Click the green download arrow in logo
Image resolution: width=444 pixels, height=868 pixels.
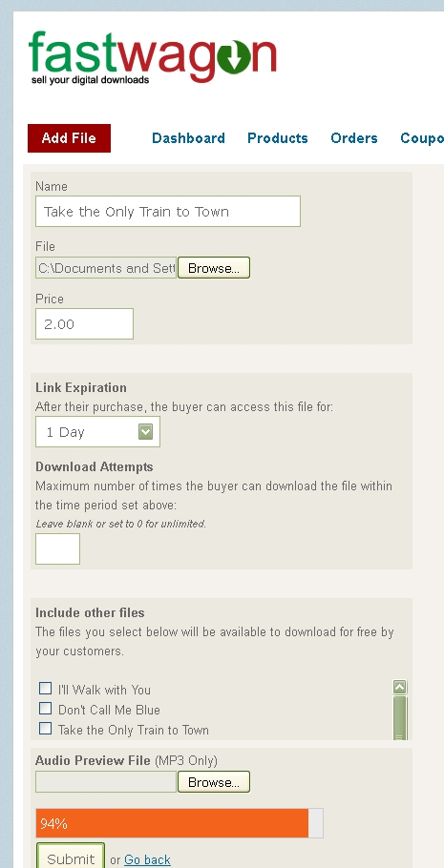tap(233, 57)
